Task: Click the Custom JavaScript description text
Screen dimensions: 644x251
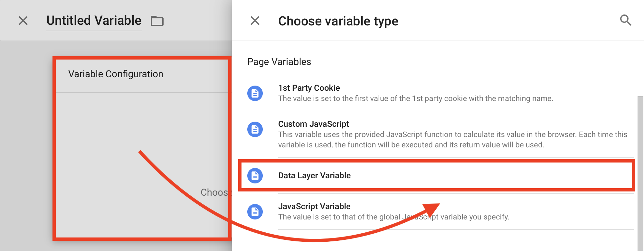Action: pos(453,140)
